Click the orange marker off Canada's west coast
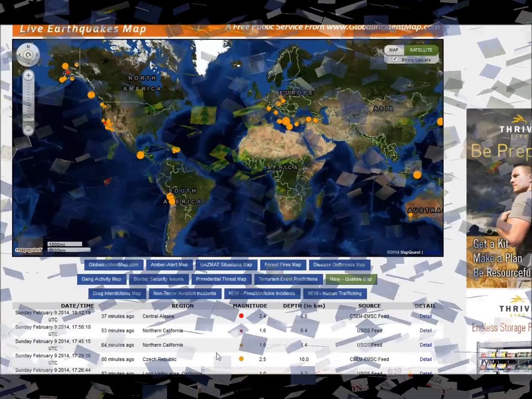The image size is (532, 399). pos(91,95)
